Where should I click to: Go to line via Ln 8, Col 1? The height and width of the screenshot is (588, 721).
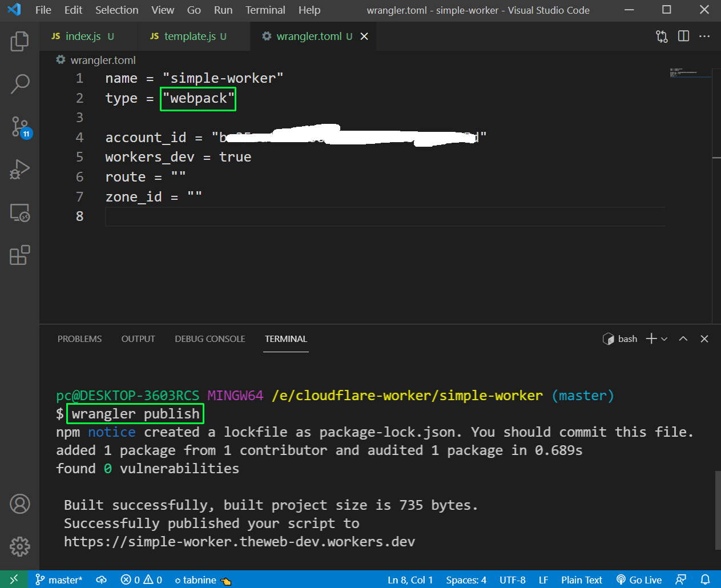[410, 580]
